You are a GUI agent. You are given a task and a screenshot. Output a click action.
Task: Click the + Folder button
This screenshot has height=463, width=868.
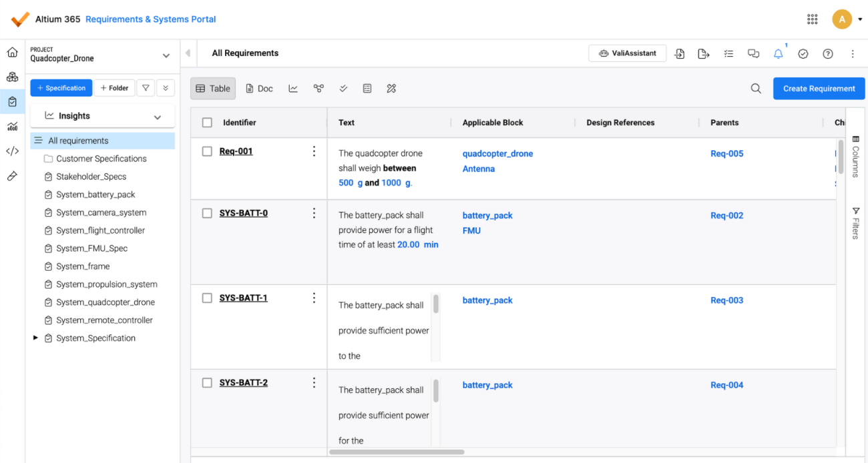tap(114, 88)
